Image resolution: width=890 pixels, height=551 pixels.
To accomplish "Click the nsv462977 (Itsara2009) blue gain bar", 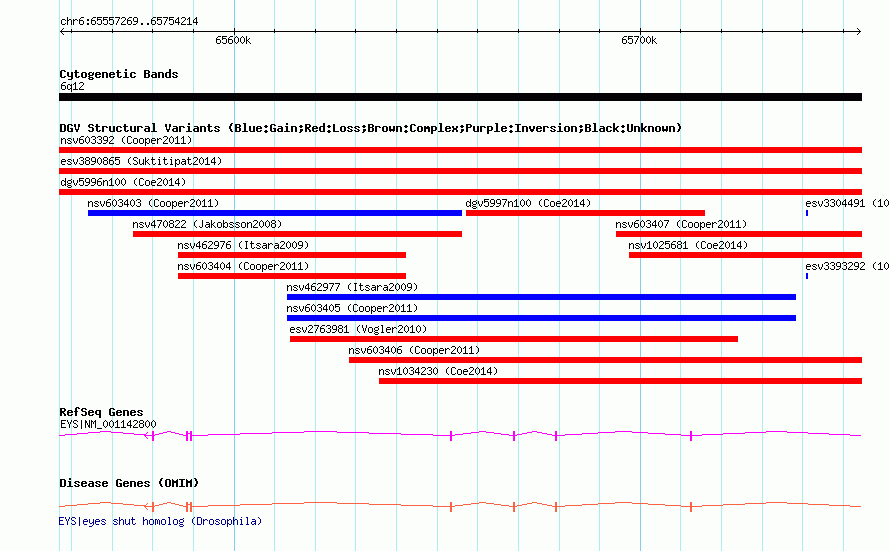I will point(541,297).
